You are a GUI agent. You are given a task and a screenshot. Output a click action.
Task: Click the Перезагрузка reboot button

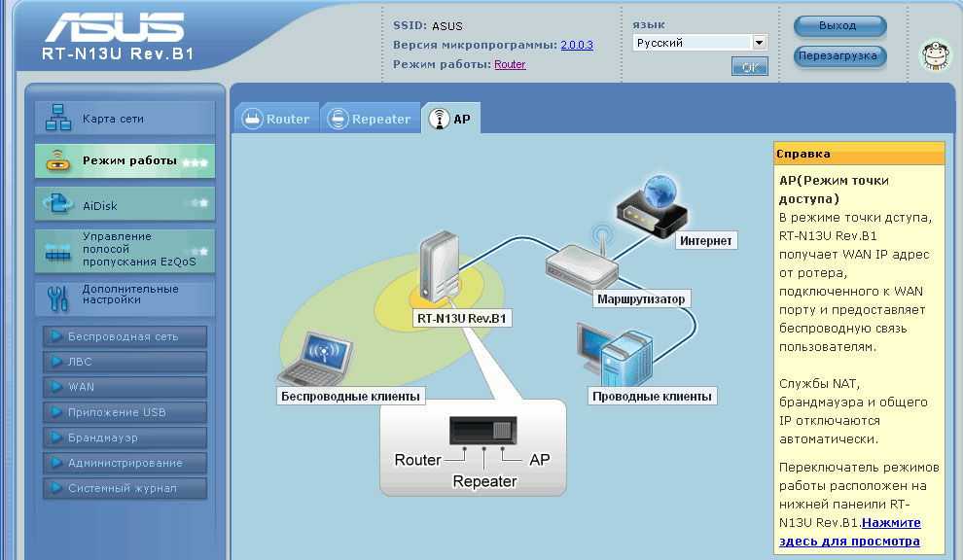839,55
